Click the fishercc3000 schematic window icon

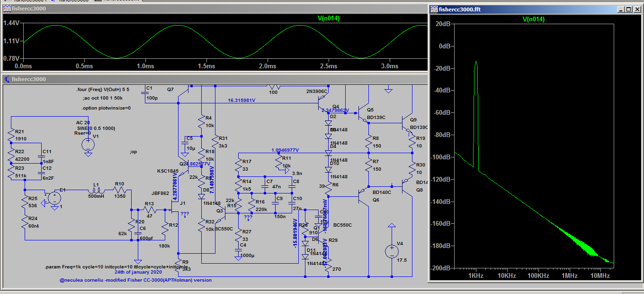pos(8,79)
